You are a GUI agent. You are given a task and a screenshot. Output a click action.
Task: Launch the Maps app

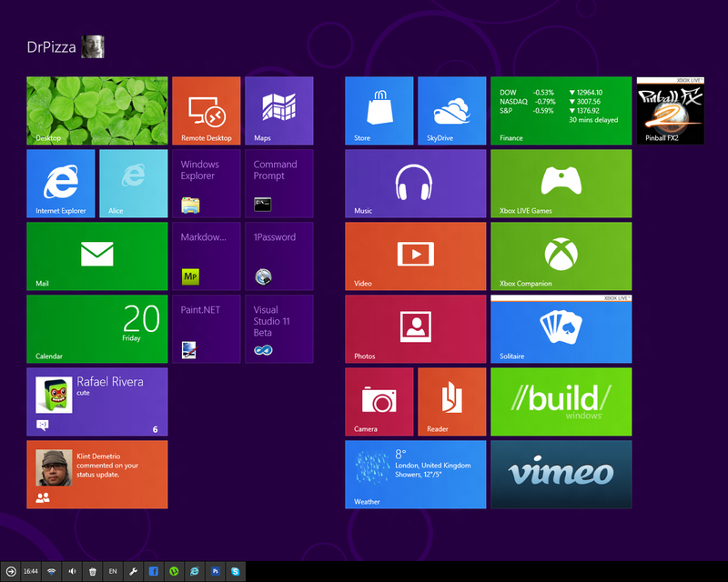pos(278,111)
